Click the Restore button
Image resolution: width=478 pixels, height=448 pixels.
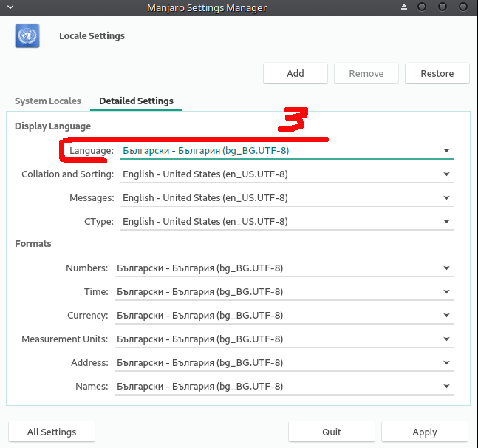click(437, 73)
